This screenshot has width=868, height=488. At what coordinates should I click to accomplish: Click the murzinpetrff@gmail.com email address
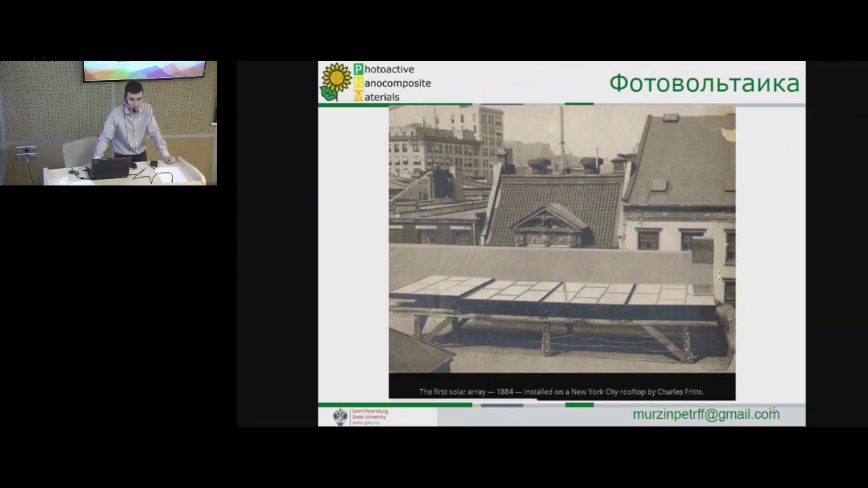click(x=706, y=414)
